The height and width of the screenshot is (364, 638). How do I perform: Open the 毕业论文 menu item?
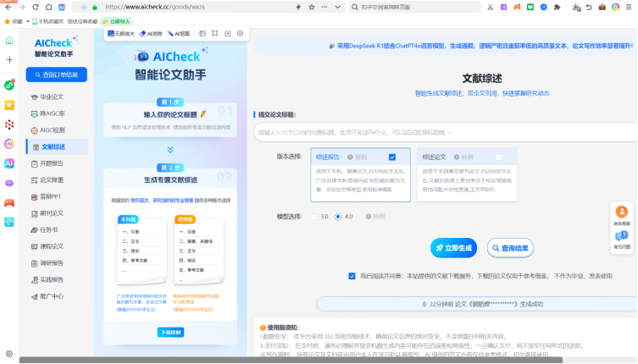pos(47,97)
